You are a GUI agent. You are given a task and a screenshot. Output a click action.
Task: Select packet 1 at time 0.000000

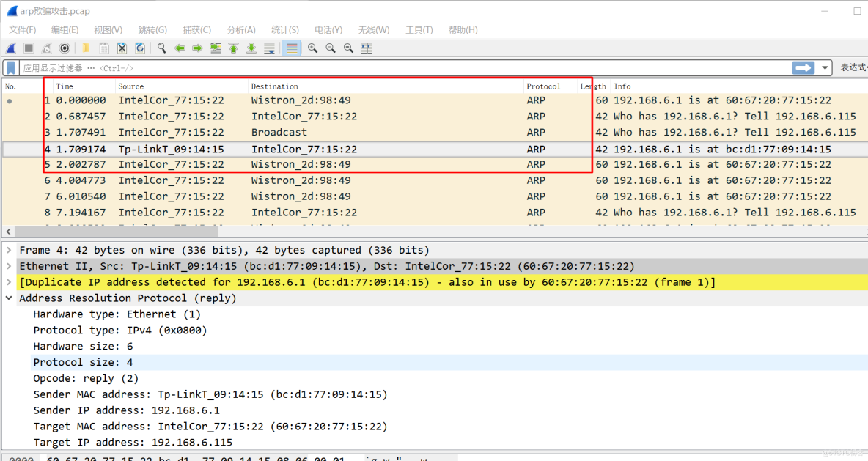point(435,100)
